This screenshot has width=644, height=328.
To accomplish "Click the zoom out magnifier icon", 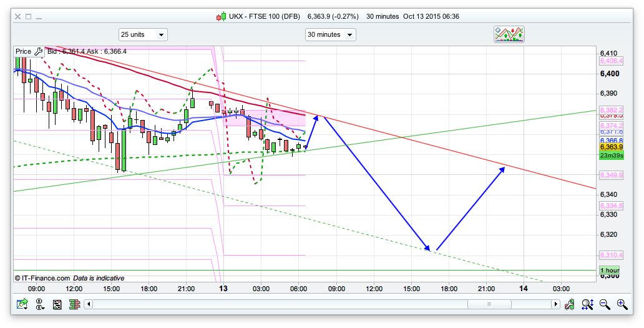I will click(604, 304).
